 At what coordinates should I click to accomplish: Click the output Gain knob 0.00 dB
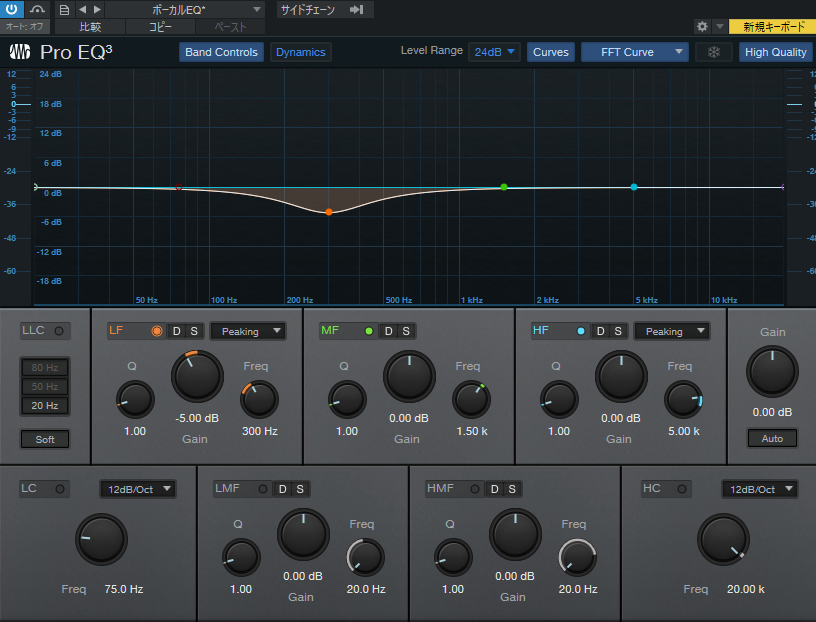coord(772,372)
